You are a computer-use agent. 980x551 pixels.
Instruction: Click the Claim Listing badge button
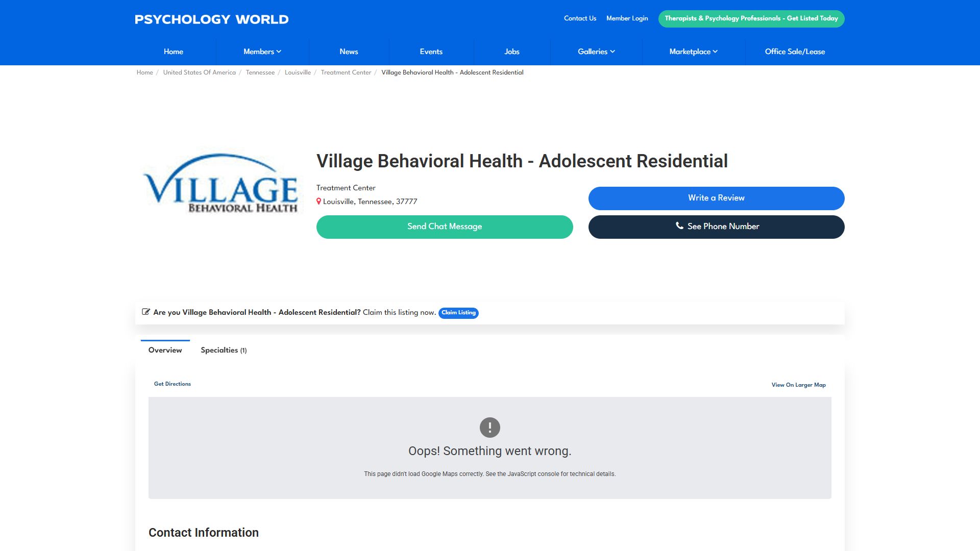[458, 313]
